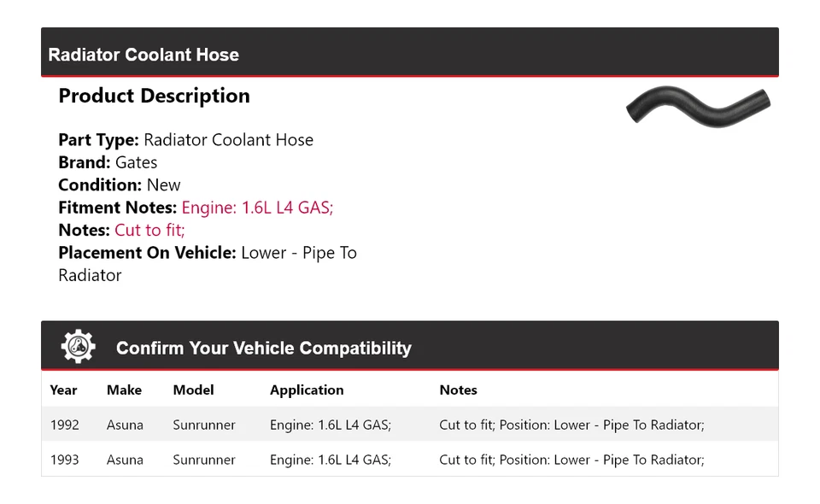The height and width of the screenshot is (504, 820).
Task: Click the Condition: New line
Action: 120,185
